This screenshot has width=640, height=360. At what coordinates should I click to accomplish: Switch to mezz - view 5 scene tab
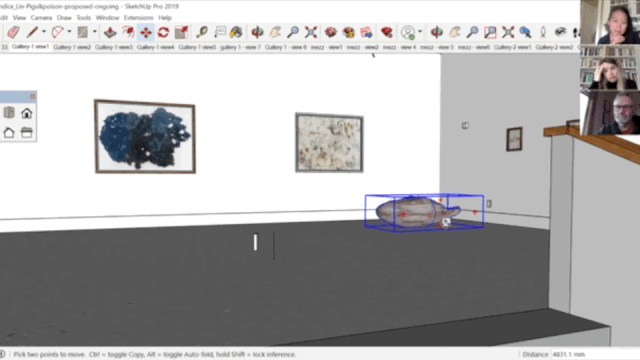point(437,47)
